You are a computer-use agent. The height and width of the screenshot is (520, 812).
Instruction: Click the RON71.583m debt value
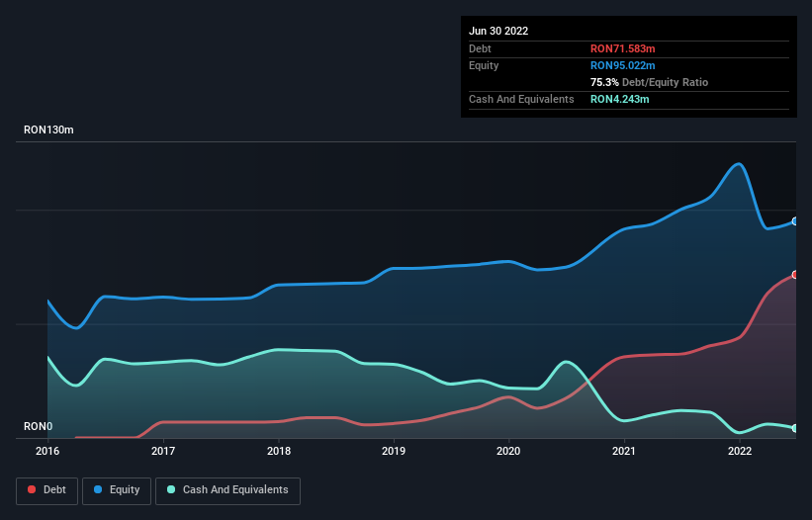pyautogui.click(x=623, y=48)
